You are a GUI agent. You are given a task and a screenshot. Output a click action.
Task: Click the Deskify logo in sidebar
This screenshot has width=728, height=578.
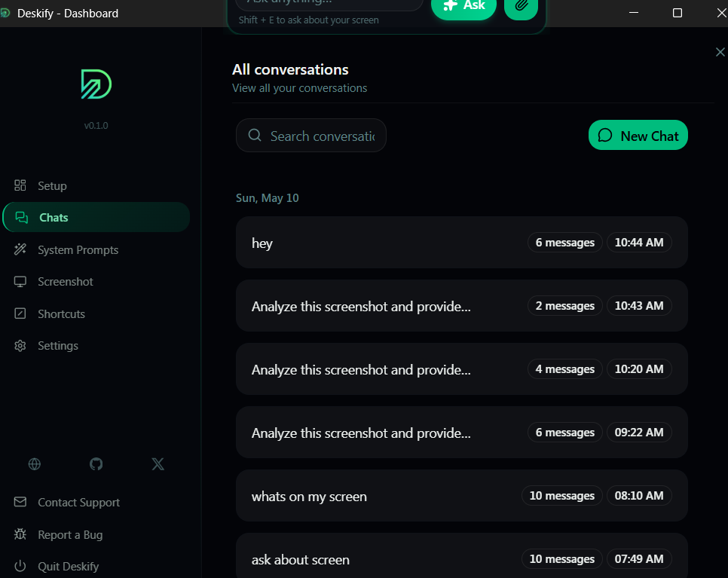click(x=96, y=84)
